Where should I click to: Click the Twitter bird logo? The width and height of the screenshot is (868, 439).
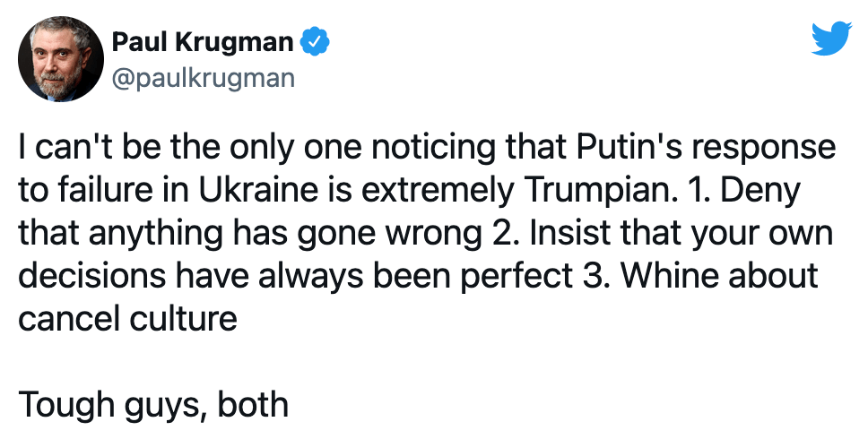pyautogui.click(x=829, y=39)
